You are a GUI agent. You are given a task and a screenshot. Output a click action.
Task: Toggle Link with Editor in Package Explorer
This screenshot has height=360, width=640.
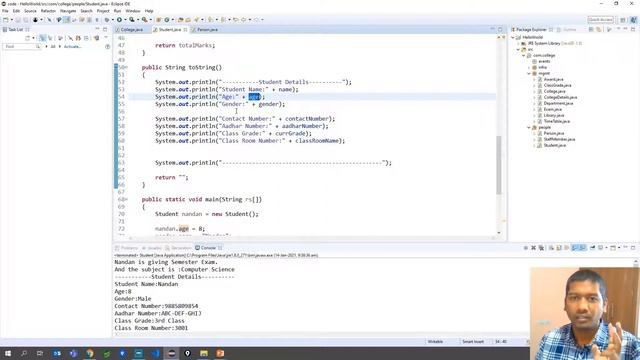[x=598, y=29]
